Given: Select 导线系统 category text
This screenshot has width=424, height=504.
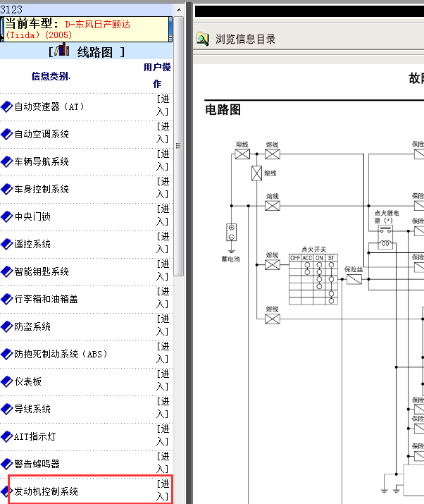Looking at the screenshot, I should tap(32, 409).
